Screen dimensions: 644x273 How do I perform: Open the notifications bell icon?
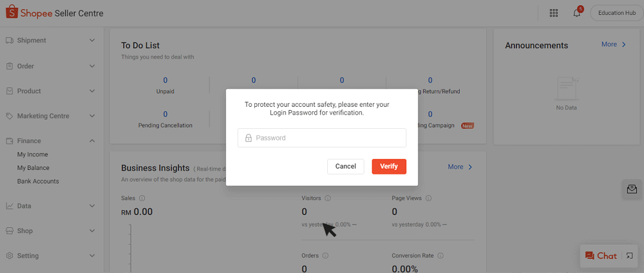coord(576,13)
